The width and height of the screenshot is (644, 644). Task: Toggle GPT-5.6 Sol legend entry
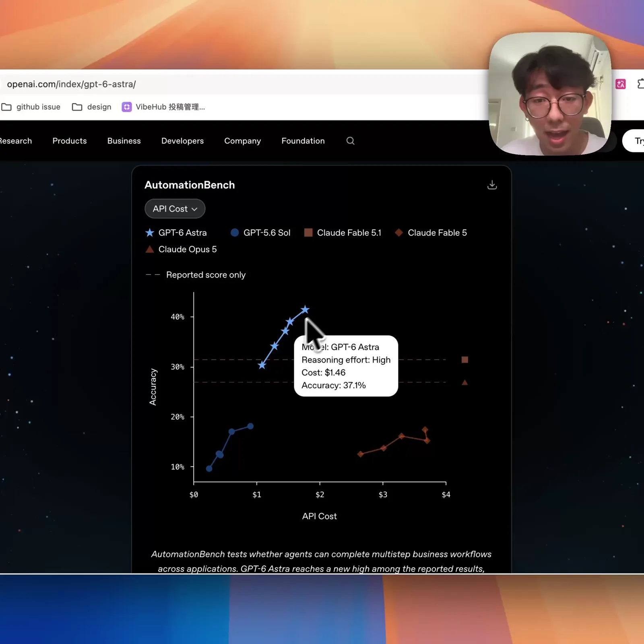pos(260,233)
